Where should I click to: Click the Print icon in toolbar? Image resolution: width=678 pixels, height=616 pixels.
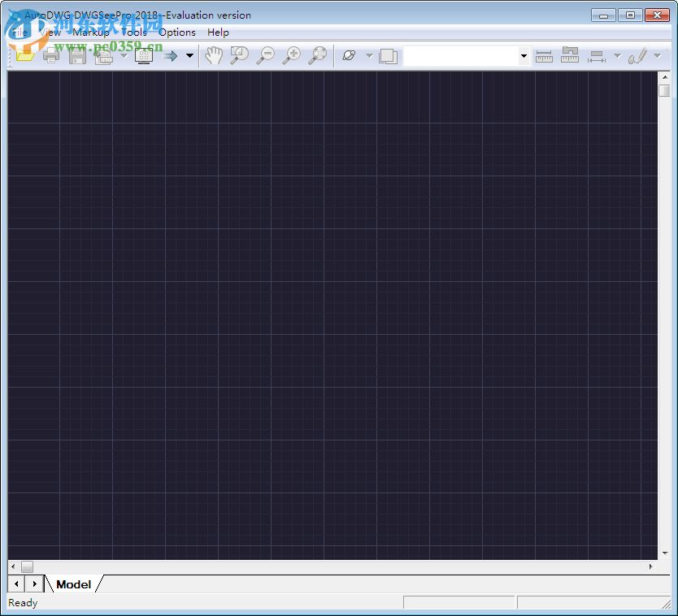tap(51, 56)
